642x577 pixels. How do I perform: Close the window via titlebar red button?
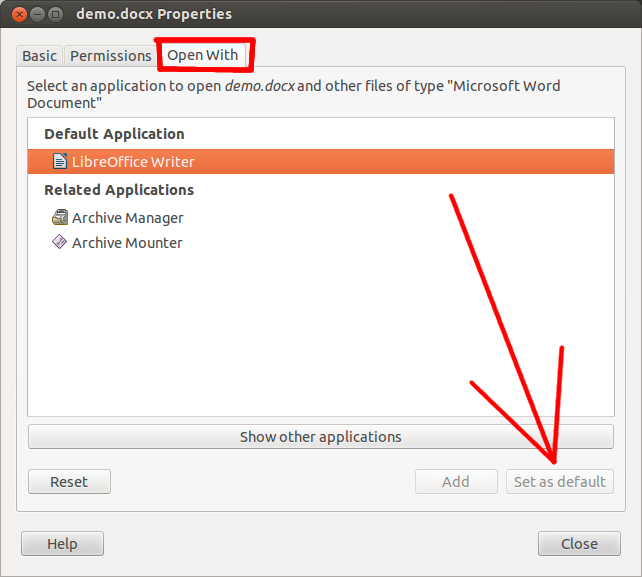pos(19,14)
